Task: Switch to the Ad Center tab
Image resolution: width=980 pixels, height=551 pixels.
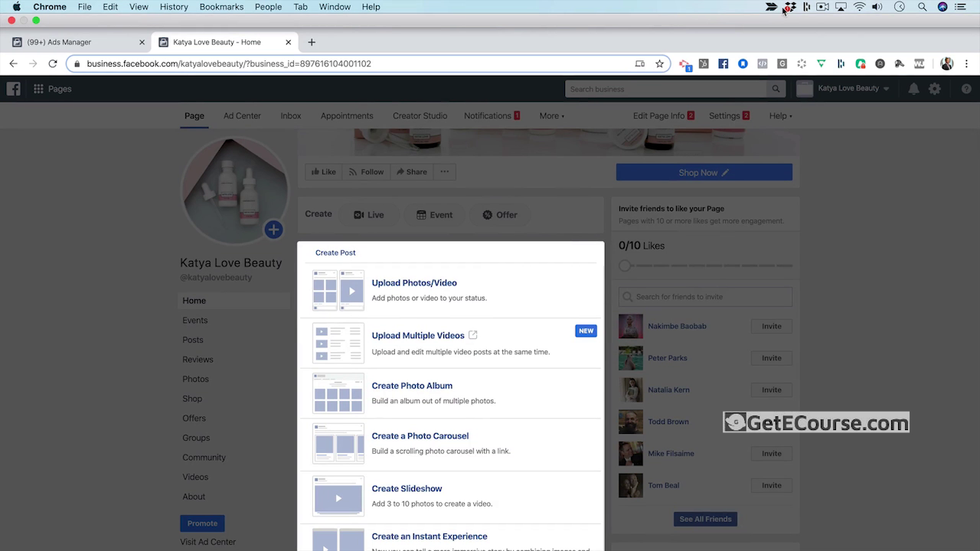Action: coord(242,116)
